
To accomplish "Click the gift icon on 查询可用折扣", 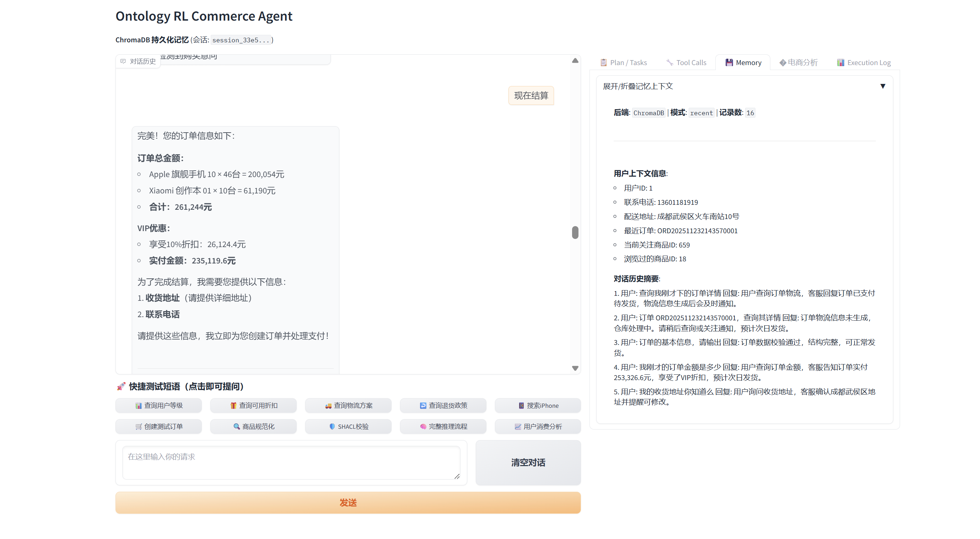I will tap(233, 406).
